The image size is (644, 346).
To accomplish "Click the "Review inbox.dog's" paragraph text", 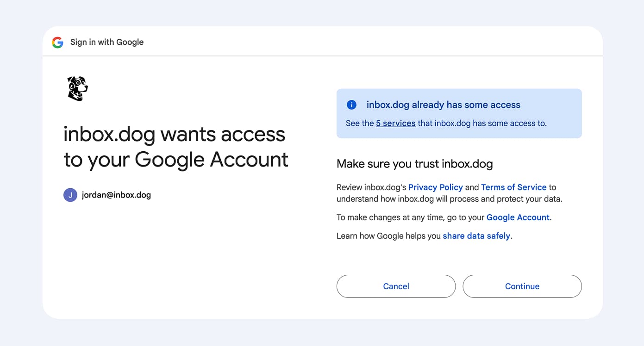I will 371,187.
